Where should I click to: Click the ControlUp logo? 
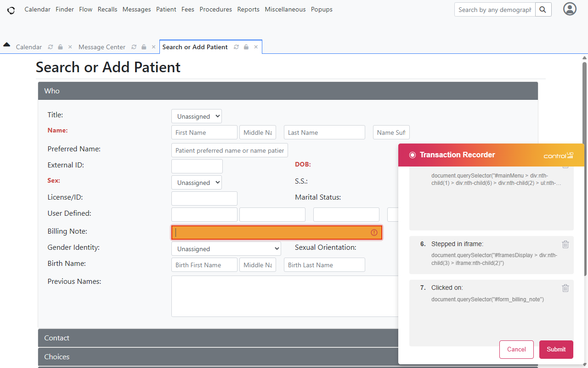coord(558,155)
